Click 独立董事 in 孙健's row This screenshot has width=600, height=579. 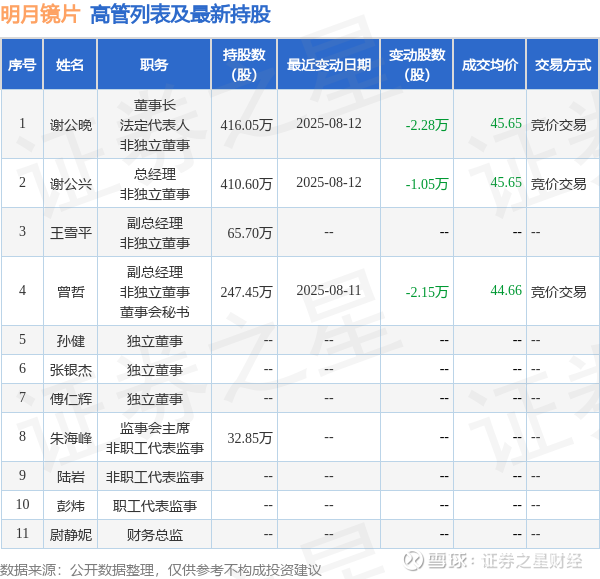[155, 341]
